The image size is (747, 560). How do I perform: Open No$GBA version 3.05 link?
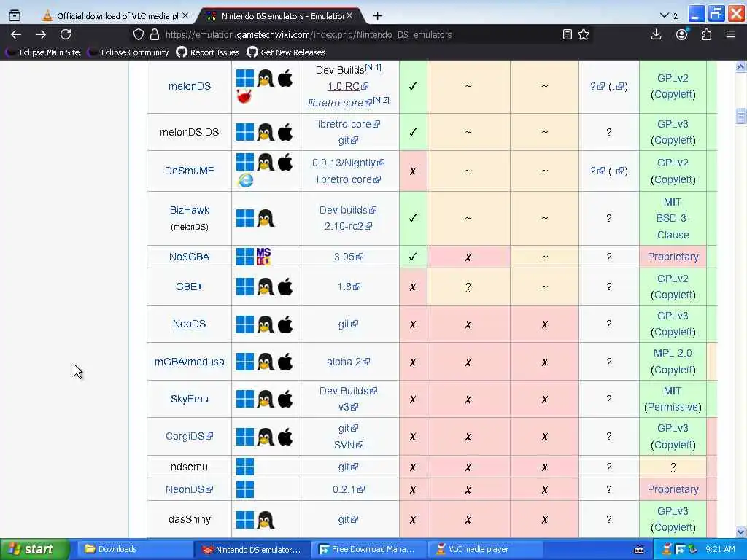348,257
